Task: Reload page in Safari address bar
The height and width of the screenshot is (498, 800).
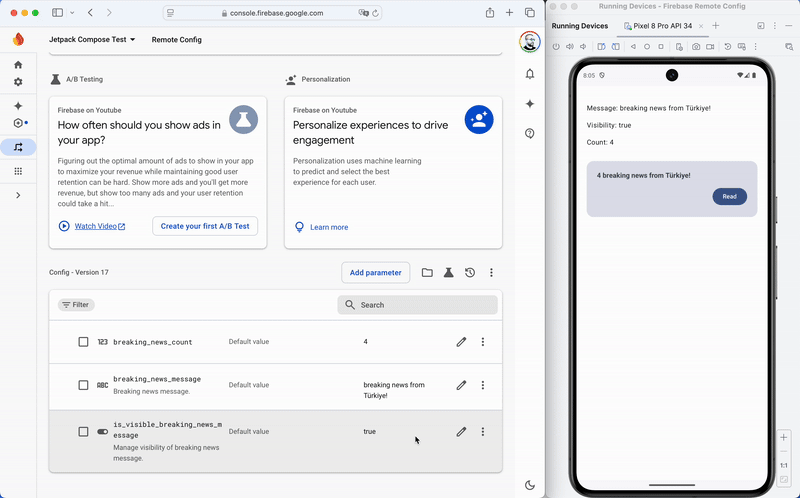Action: pos(376,13)
